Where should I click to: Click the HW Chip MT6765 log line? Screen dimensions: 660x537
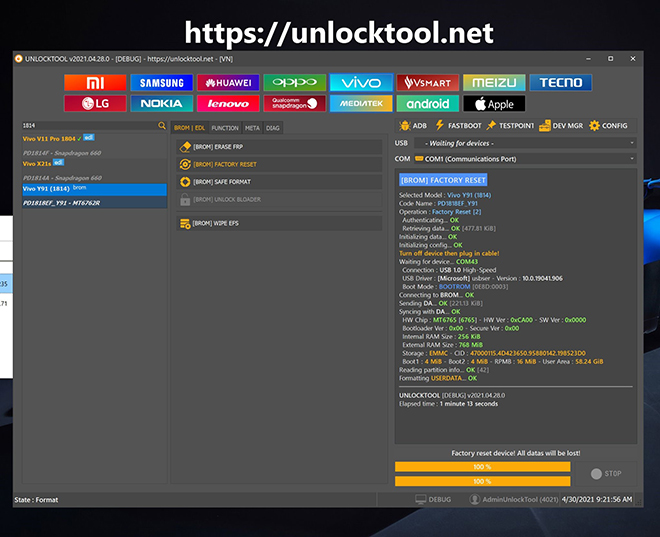coord(494,320)
